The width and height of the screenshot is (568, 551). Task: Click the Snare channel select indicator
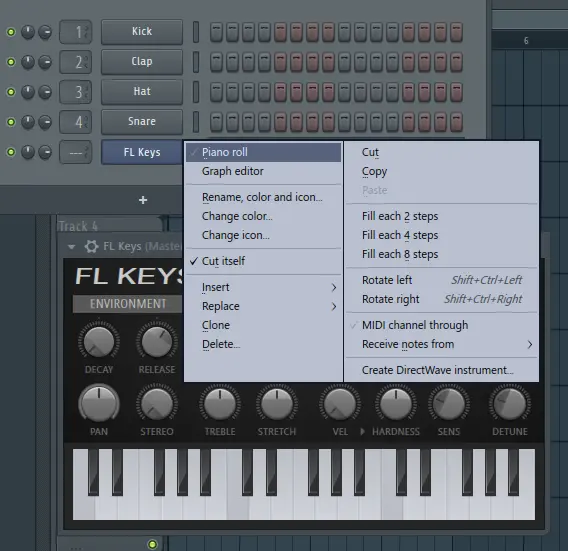[x=196, y=122]
